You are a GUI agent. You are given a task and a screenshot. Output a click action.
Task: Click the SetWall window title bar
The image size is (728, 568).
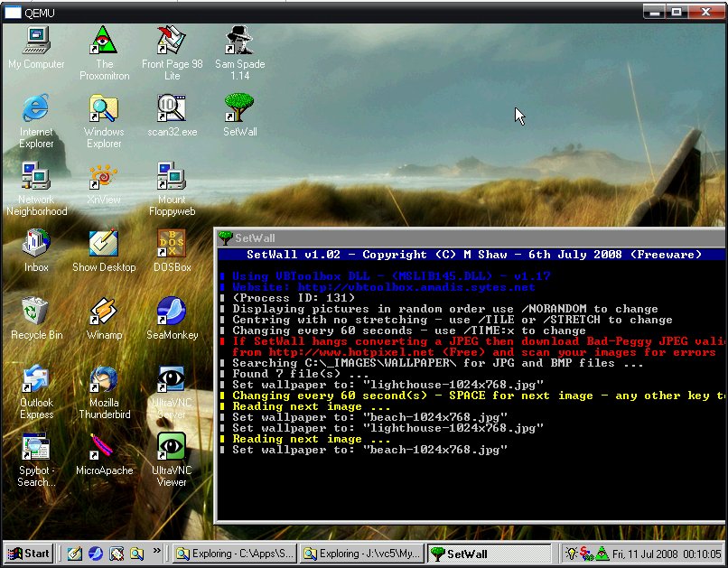471,238
